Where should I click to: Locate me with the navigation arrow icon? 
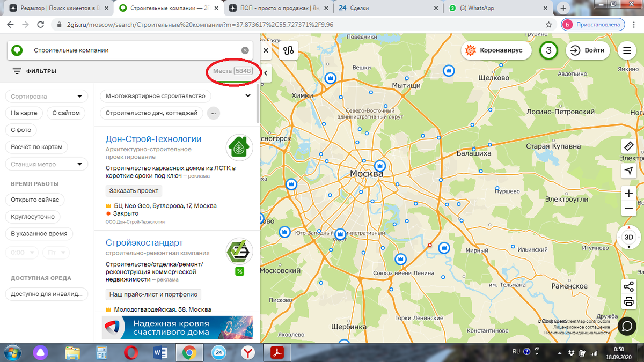coord(628,171)
